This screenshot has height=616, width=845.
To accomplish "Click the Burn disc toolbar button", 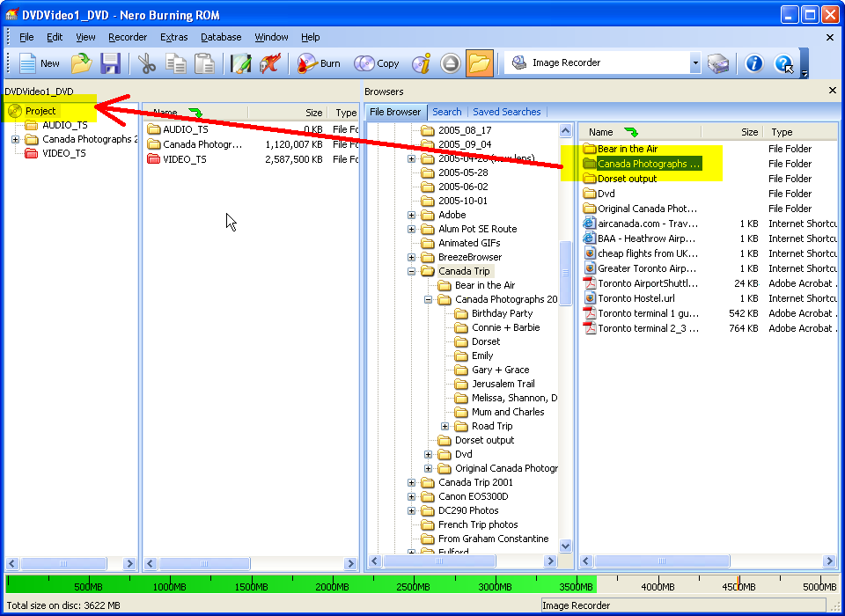I will [x=319, y=63].
